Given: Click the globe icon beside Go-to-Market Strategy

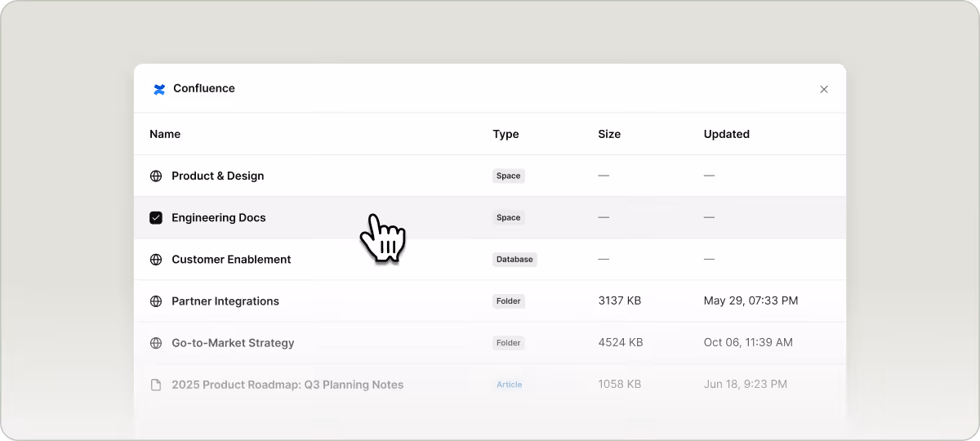Looking at the screenshot, I should 156,343.
